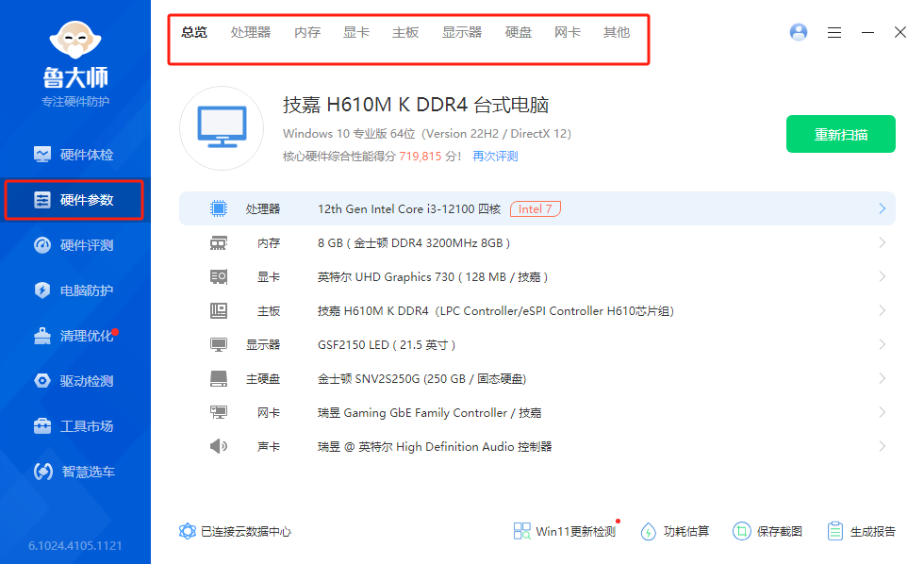Expand the 显示器 row chevron
Screen dimensions: 924x564
882,344
